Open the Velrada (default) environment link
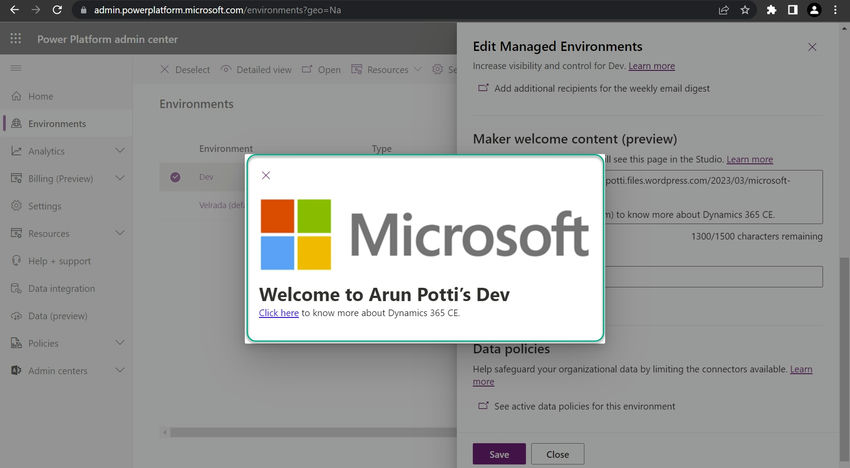 click(222, 205)
